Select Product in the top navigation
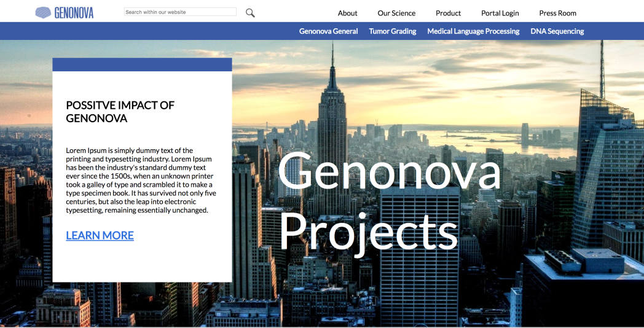 pyautogui.click(x=448, y=13)
